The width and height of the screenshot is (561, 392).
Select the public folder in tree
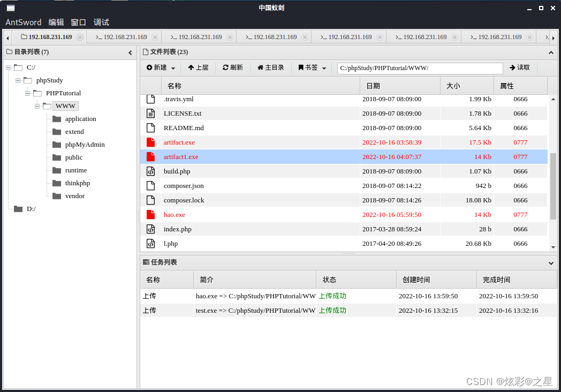click(74, 157)
